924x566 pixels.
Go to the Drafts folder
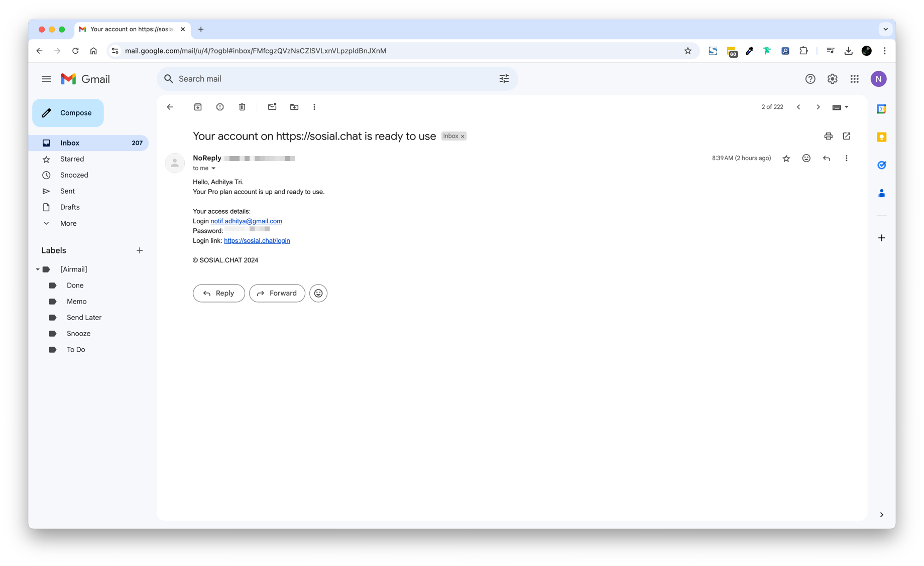click(x=70, y=207)
